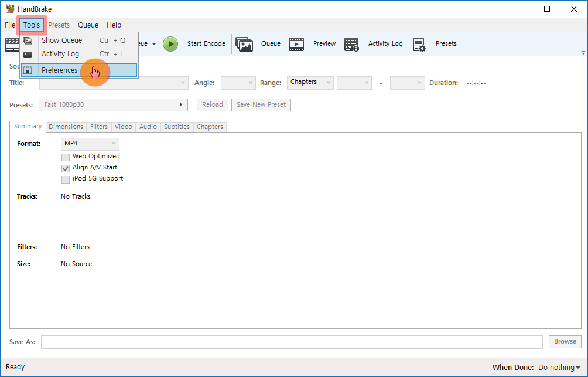Open the Help menu
Screen dimensions: 588x377
pyautogui.click(x=114, y=25)
